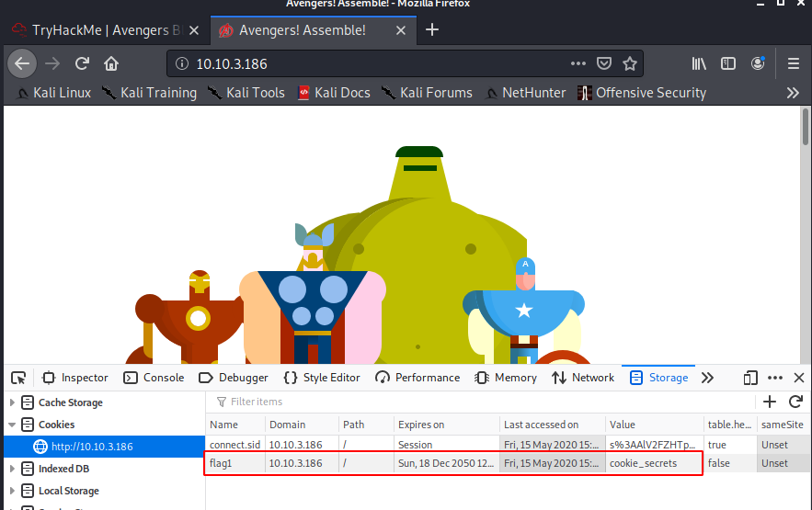Bookmark this page with the star icon
The image size is (812, 510).
630,63
